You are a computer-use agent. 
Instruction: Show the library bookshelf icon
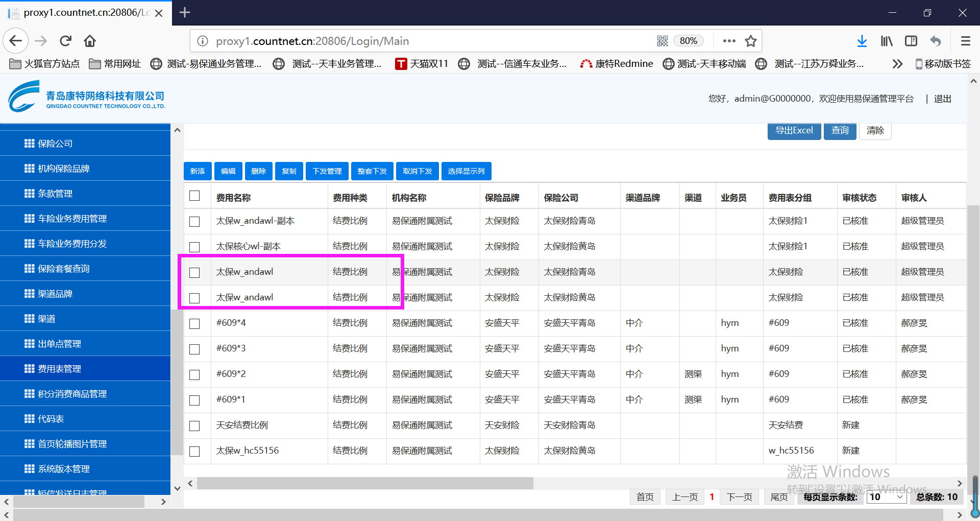point(887,41)
